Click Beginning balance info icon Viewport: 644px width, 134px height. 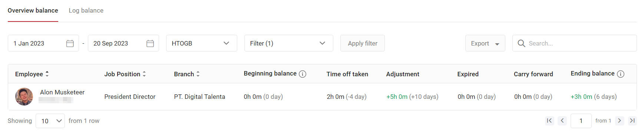point(303,74)
